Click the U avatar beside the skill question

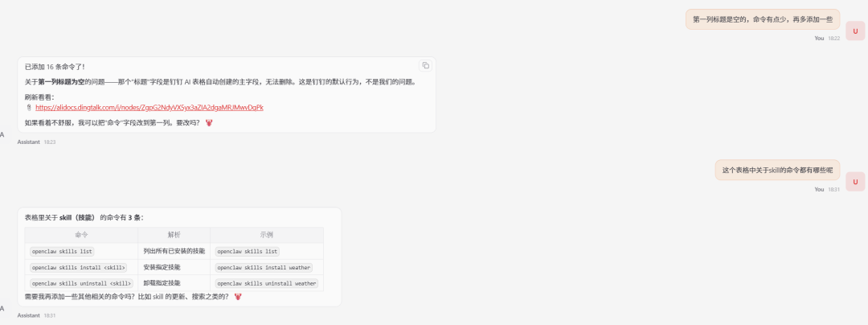point(855,181)
